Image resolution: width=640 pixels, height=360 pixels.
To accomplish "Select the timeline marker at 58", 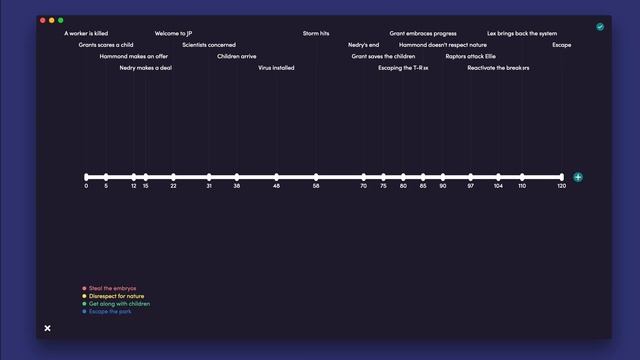I will (x=316, y=177).
